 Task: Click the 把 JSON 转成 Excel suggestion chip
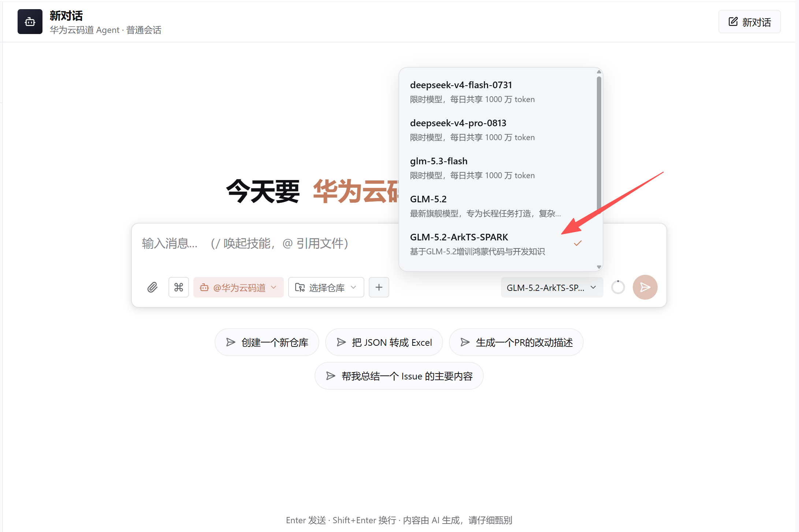384,342
